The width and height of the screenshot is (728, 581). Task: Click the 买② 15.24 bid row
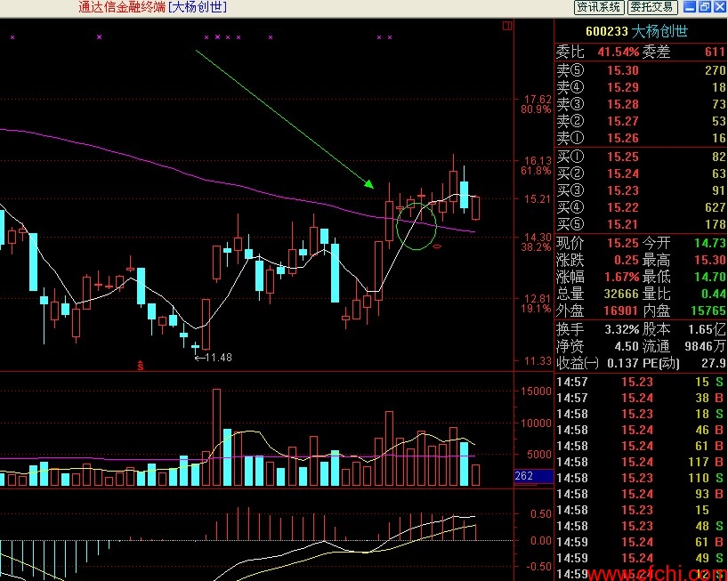[641, 173]
